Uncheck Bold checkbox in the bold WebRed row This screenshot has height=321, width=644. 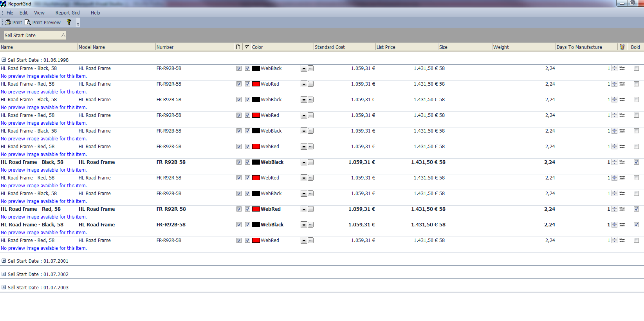[x=636, y=209]
